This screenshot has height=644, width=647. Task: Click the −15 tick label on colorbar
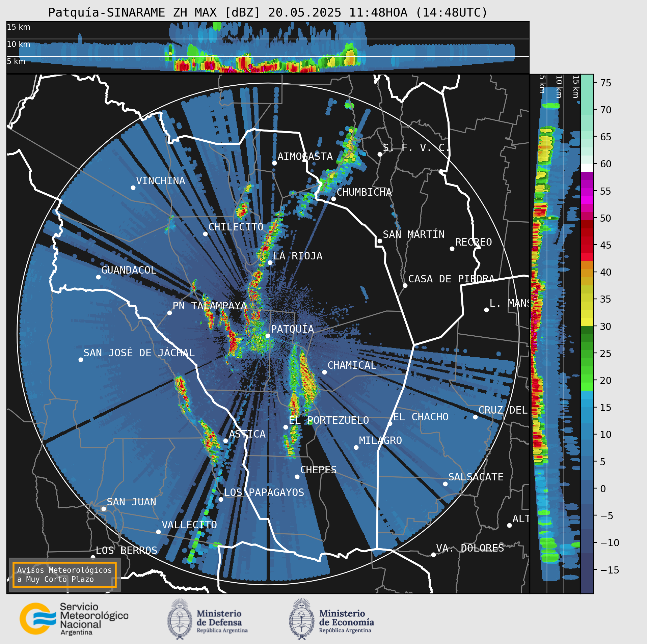tap(610, 570)
